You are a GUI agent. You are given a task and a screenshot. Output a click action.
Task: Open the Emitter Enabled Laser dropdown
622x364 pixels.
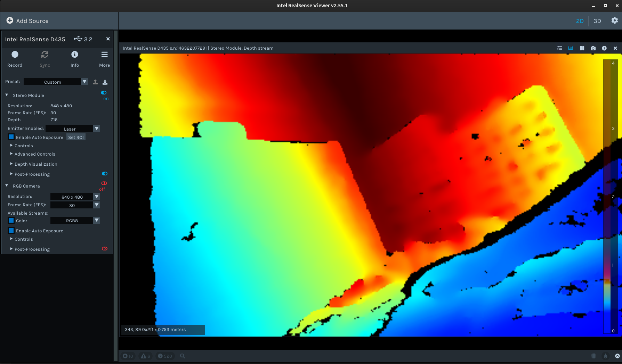(73, 129)
